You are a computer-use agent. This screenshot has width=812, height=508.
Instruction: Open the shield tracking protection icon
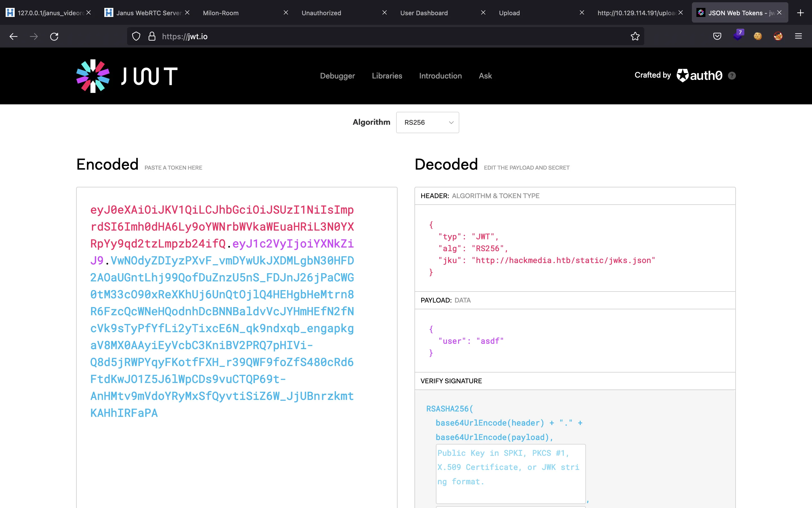136,36
